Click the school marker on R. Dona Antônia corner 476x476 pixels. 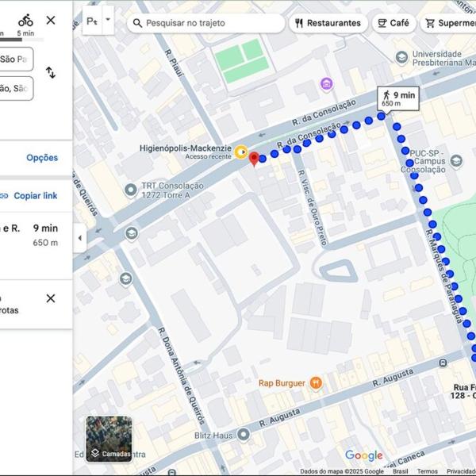coord(125,278)
